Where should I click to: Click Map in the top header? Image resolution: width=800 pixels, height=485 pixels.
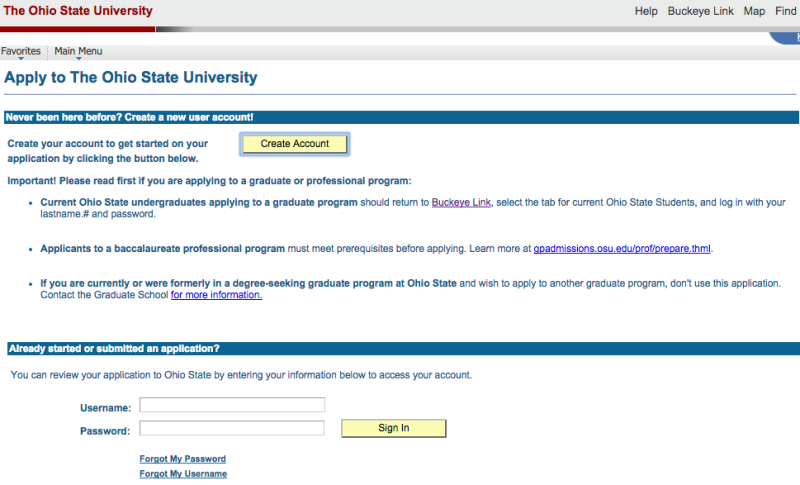tap(754, 11)
